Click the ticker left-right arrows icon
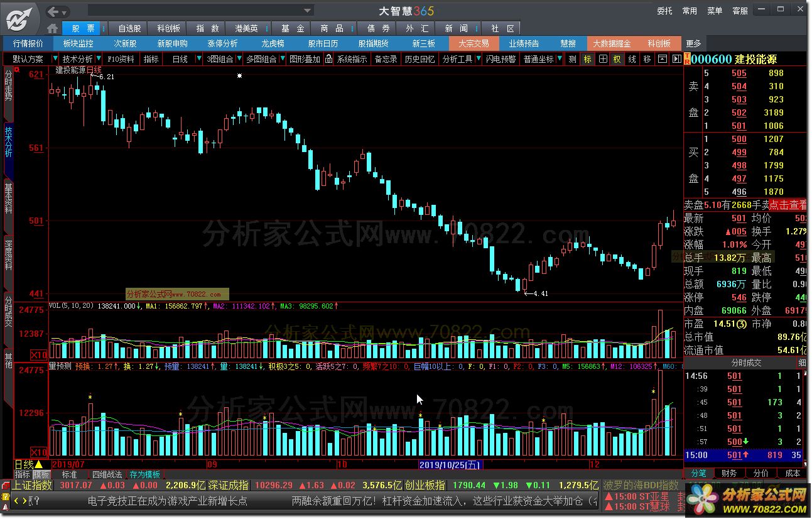 click(20, 501)
